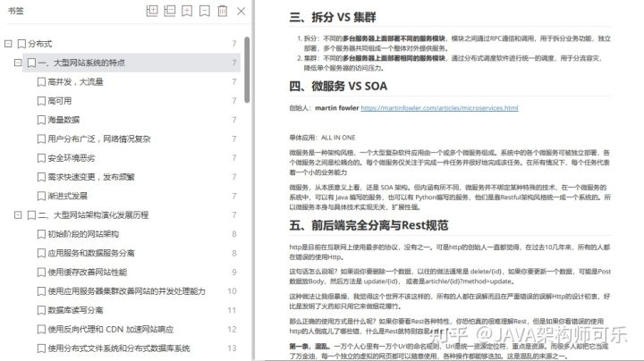Click the trash can delete icon
The width and height of the screenshot is (644, 361).
[222, 11]
